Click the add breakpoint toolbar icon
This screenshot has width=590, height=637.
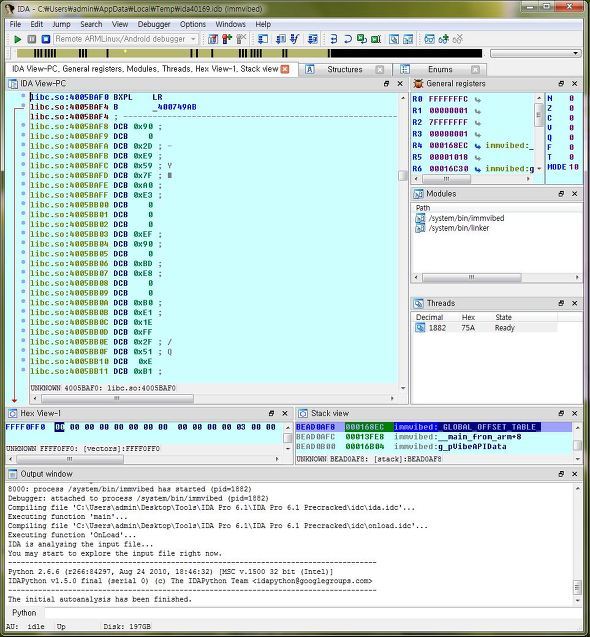click(227, 39)
